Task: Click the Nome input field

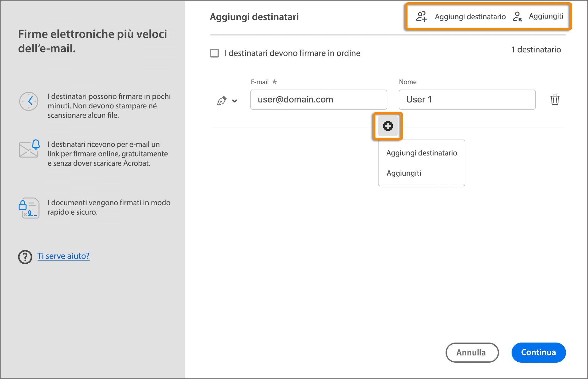Action: click(x=467, y=100)
